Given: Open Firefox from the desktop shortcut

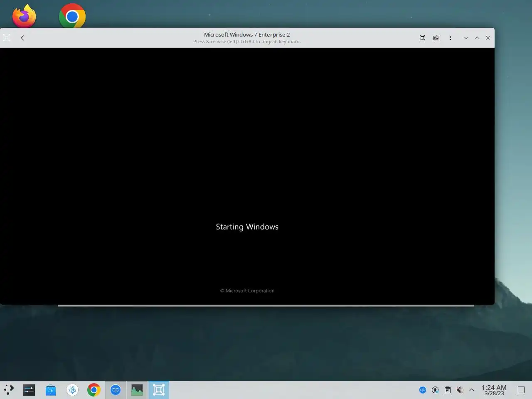Looking at the screenshot, I should [24, 16].
